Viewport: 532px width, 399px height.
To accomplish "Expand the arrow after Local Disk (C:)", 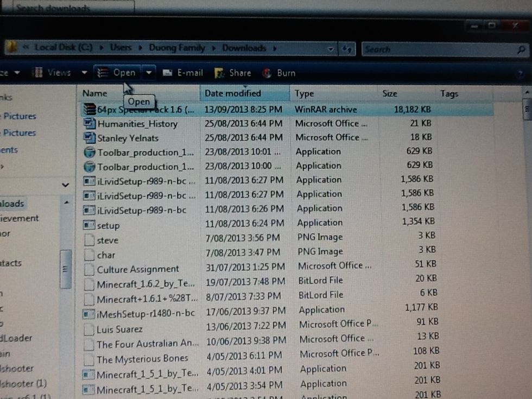I will [101, 48].
